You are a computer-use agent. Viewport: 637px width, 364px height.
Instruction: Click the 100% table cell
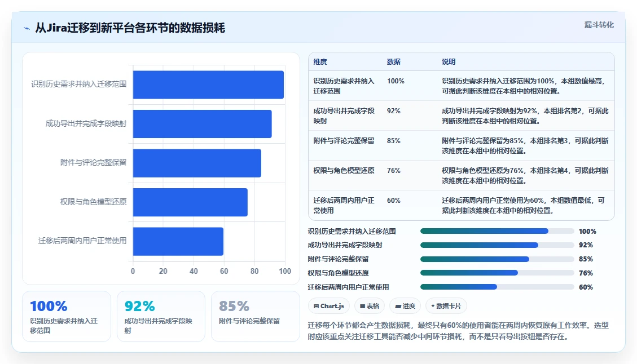tap(396, 81)
